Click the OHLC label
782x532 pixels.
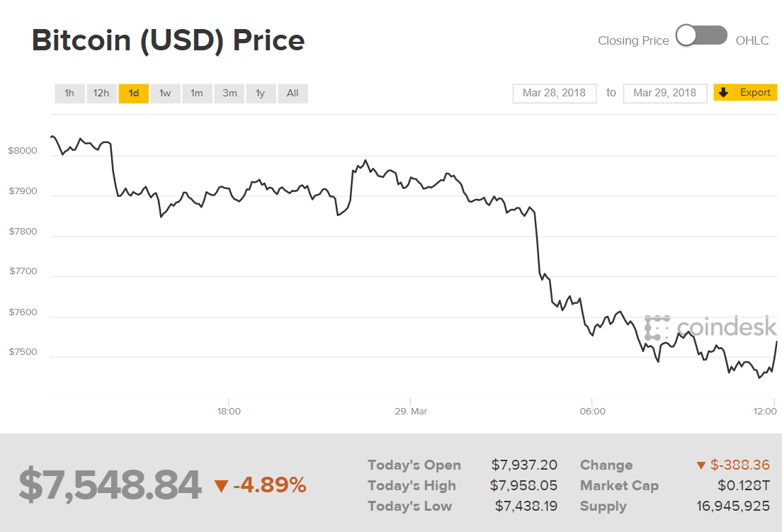click(752, 40)
